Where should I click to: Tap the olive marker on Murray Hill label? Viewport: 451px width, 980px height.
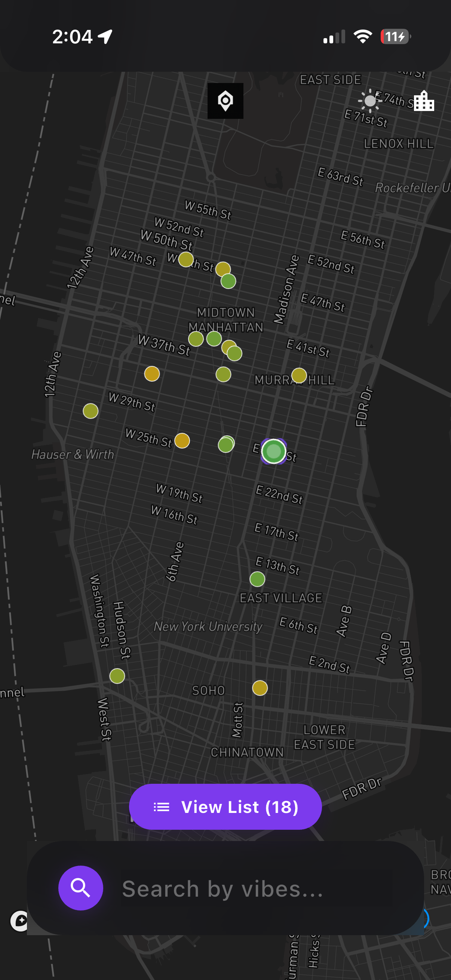[299, 376]
